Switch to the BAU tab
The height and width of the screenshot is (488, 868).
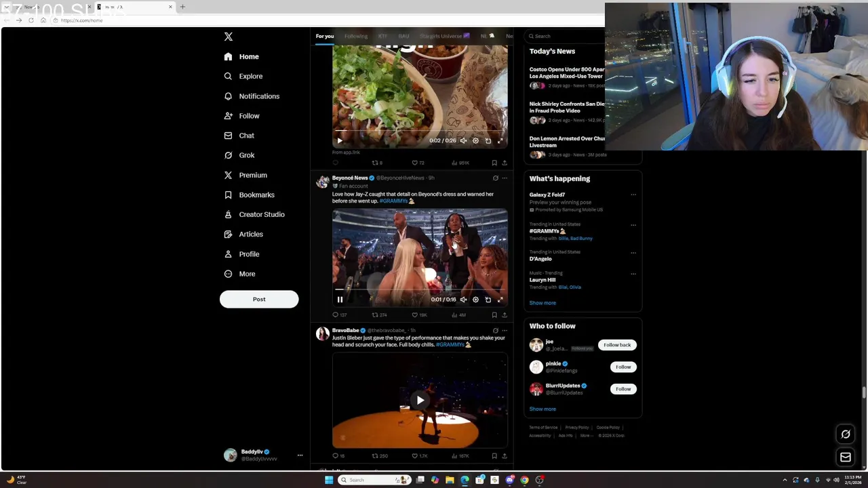403,36
